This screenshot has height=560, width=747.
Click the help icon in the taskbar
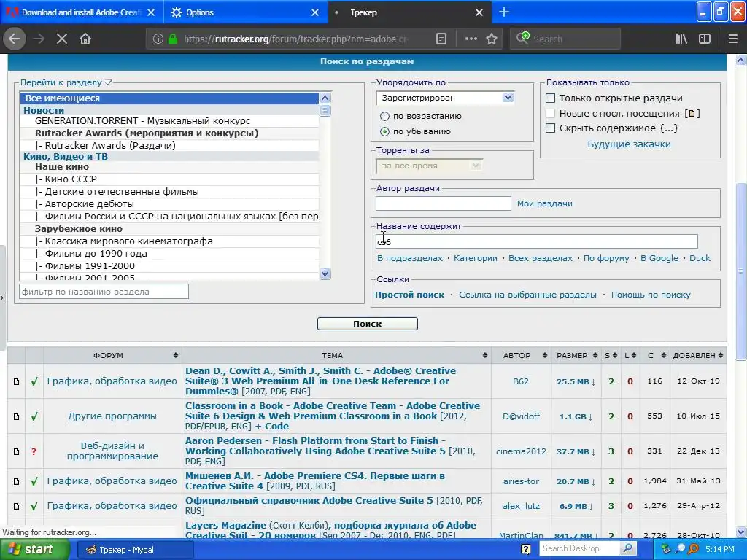[525, 549]
